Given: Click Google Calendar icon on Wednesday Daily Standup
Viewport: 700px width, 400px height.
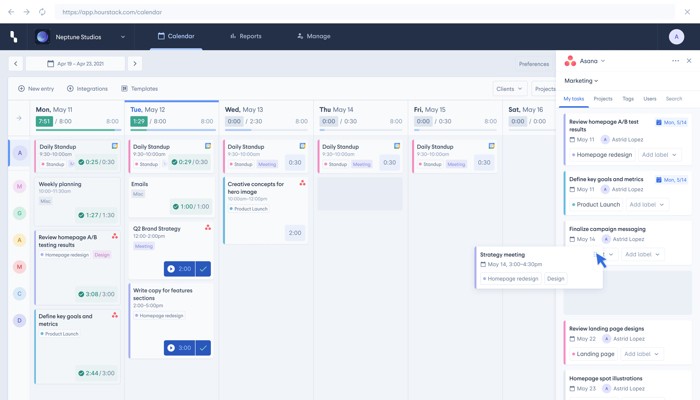Looking at the screenshot, I should click(302, 146).
